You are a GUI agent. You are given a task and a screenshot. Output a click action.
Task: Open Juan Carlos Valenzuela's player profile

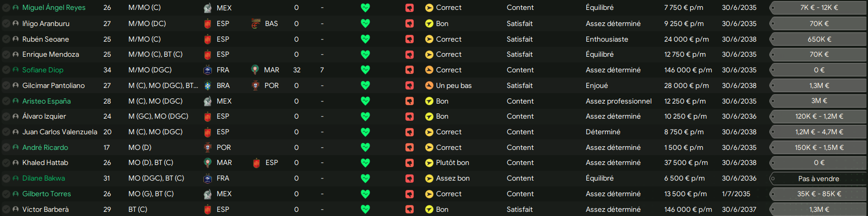click(x=60, y=132)
